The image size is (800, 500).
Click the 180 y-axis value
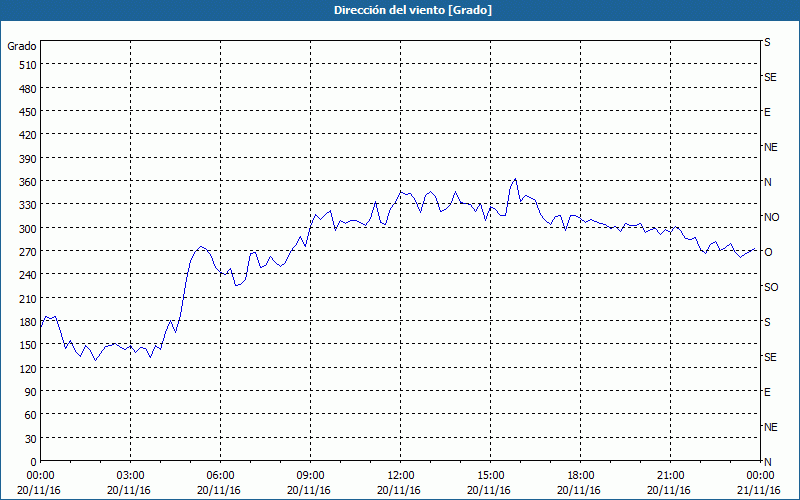click(28, 322)
